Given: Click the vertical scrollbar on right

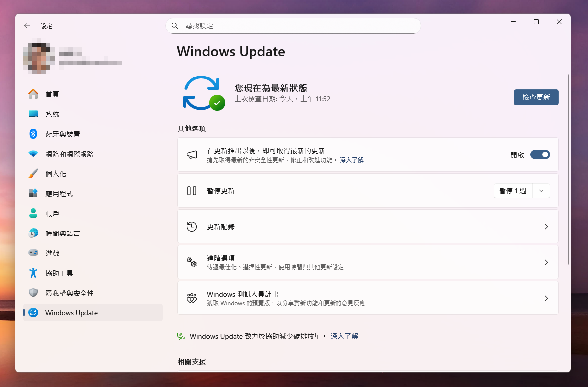Looking at the screenshot, I should 569,169.
